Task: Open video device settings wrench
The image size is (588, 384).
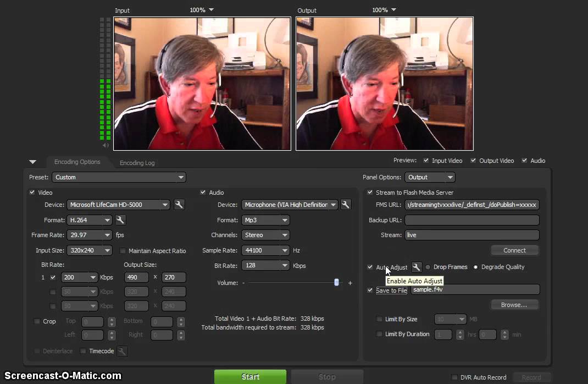Action: (179, 205)
